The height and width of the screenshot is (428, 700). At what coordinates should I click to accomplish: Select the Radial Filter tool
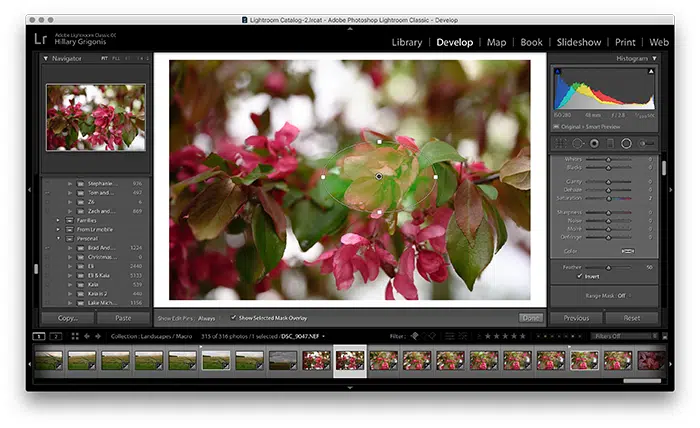[x=626, y=143]
